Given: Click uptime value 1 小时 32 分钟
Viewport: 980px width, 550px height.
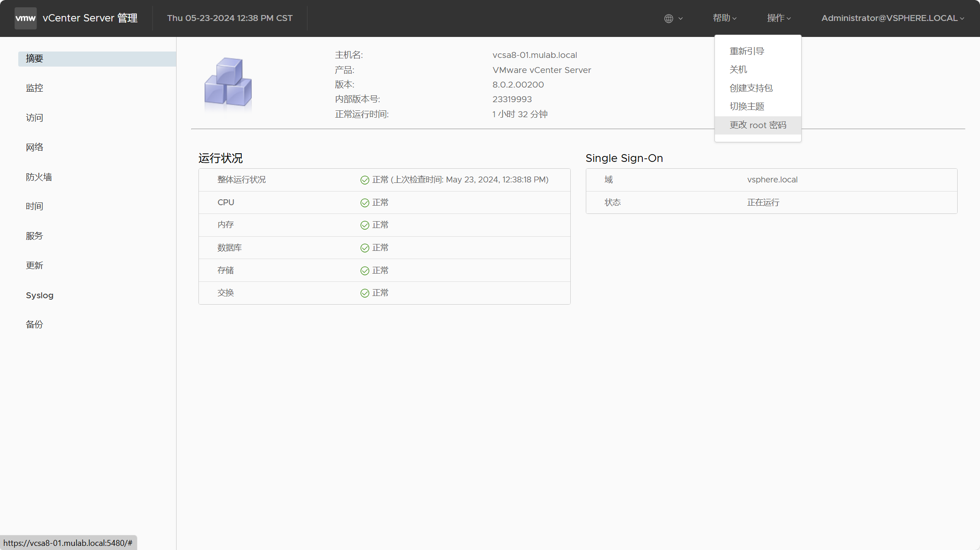Looking at the screenshot, I should pyautogui.click(x=520, y=114).
